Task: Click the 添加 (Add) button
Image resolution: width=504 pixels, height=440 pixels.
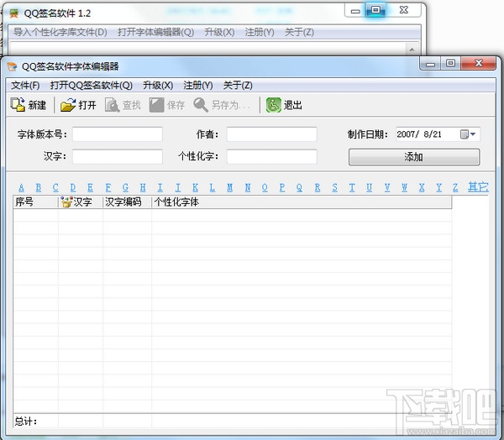Action: click(x=414, y=157)
